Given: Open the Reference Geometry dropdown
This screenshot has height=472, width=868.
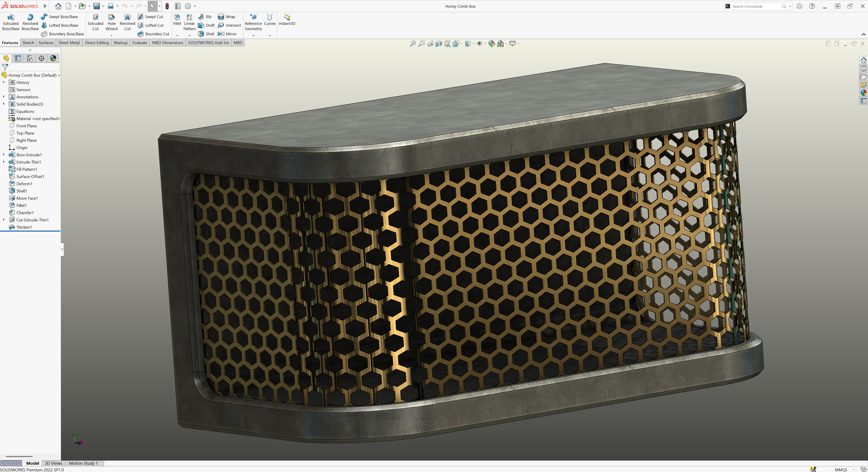Looking at the screenshot, I should click(253, 35).
